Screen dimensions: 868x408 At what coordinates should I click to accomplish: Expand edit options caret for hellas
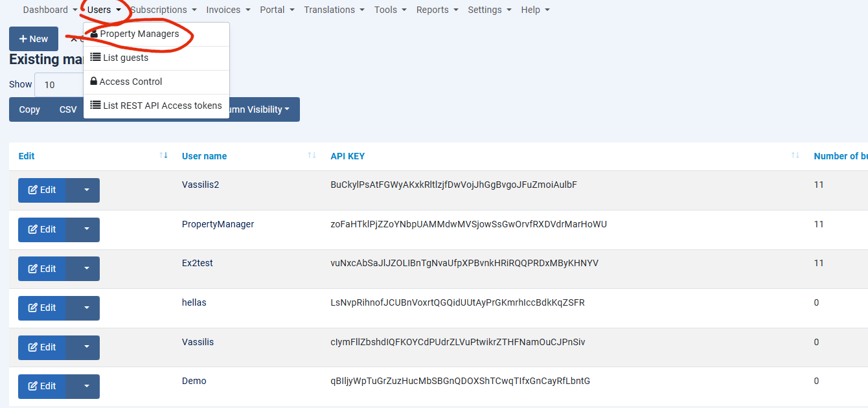tap(86, 308)
